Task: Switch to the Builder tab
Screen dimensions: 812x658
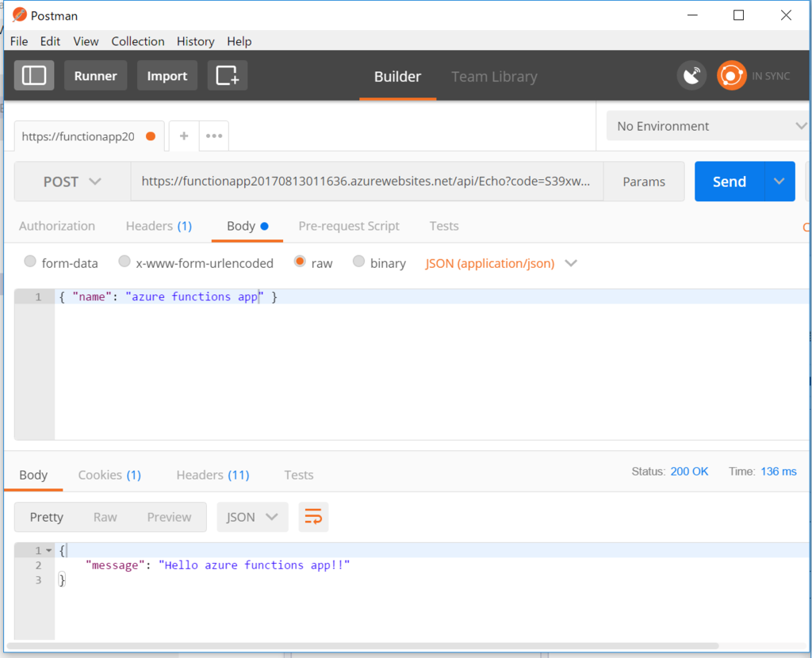Action: (x=398, y=77)
